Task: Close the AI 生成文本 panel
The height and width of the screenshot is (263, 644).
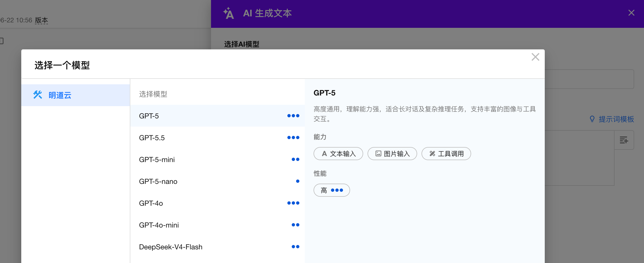Action: [631, 13]
